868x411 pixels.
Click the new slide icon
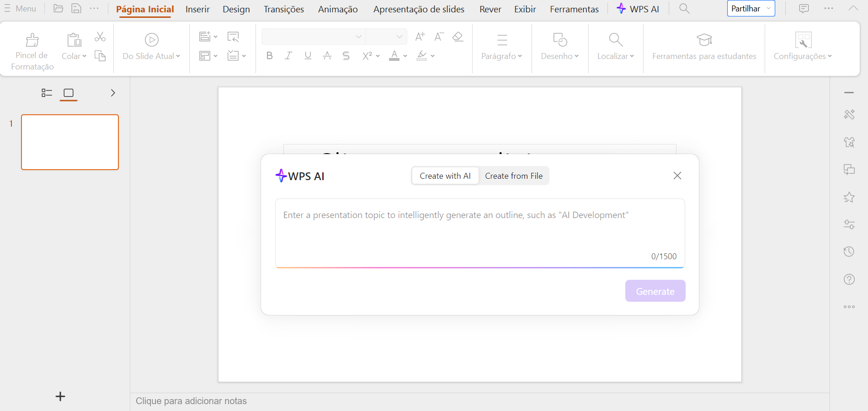pos(205,36)
